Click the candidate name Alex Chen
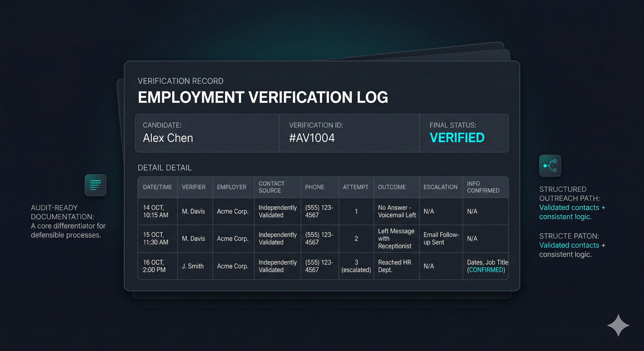The width and height of the screenshot is (644, 351). 168,138
